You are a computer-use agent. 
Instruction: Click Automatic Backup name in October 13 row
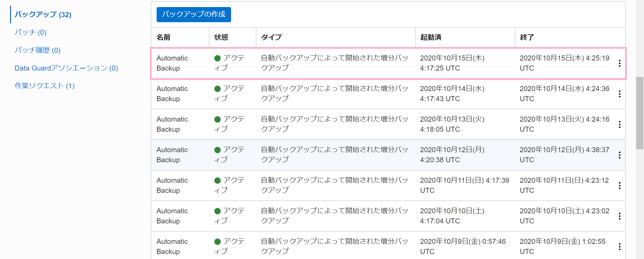[172, 124]
